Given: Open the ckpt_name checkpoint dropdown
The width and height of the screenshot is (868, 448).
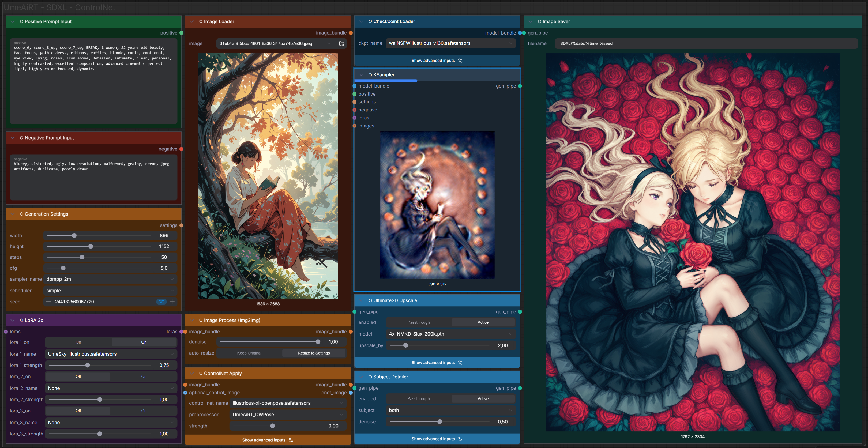Looking at the screenshot, I should [x=450, y=43].
